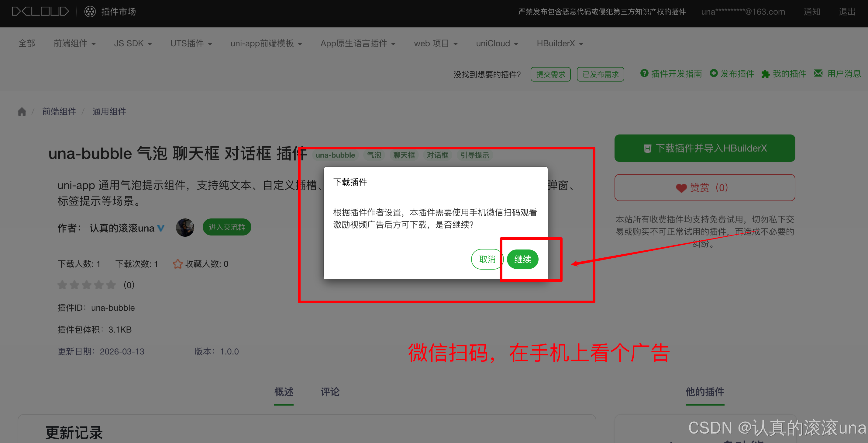Click 通知 in top bar
868x443 pixels.
(x=812, y=12)
